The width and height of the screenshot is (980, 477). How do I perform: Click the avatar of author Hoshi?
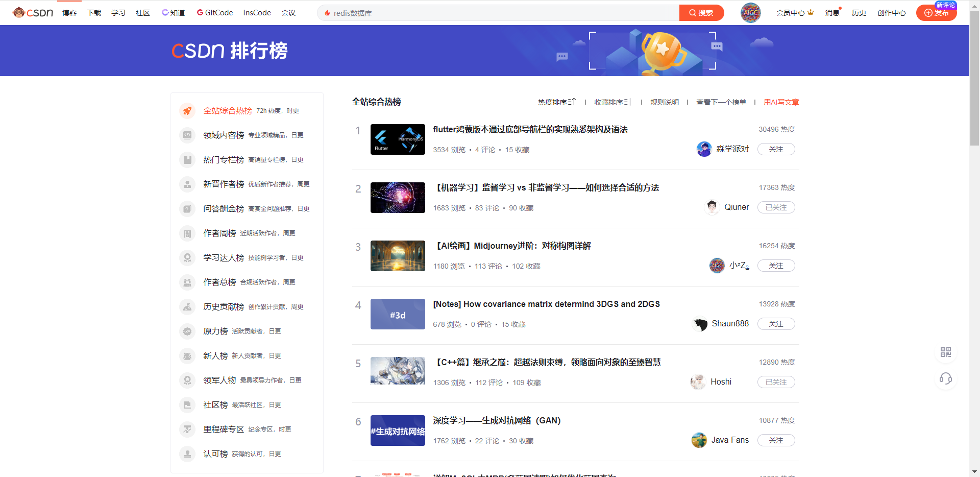698,382
